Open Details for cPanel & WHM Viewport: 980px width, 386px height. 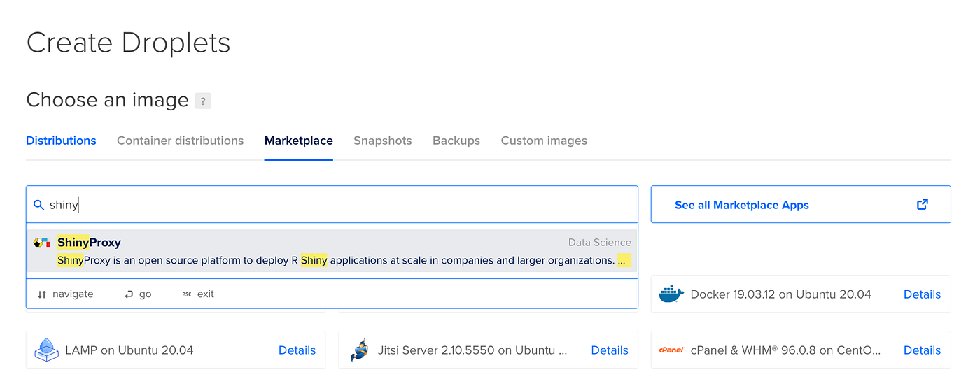click(922, 350)
